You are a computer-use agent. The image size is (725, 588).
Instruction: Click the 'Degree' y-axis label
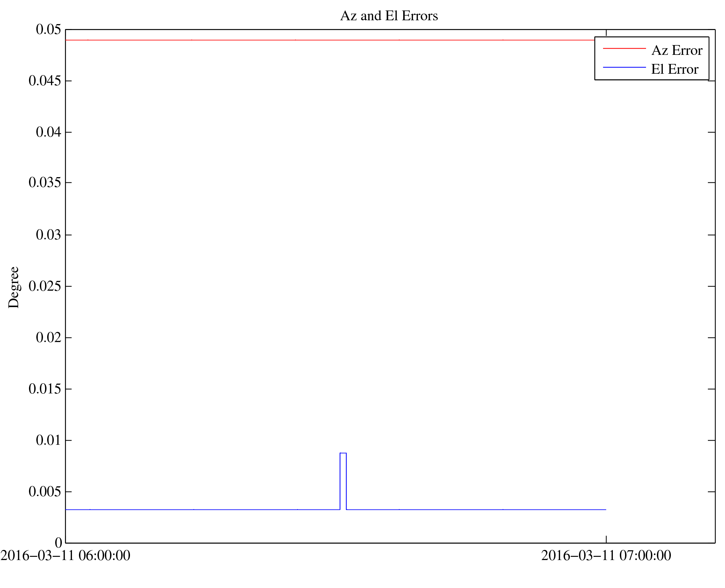click(x=14, y=287)
